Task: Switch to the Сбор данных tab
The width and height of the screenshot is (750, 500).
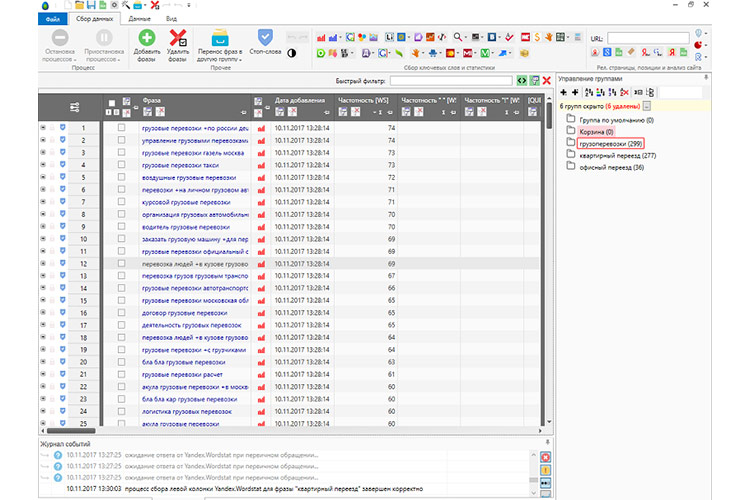Action: point(94,19)
